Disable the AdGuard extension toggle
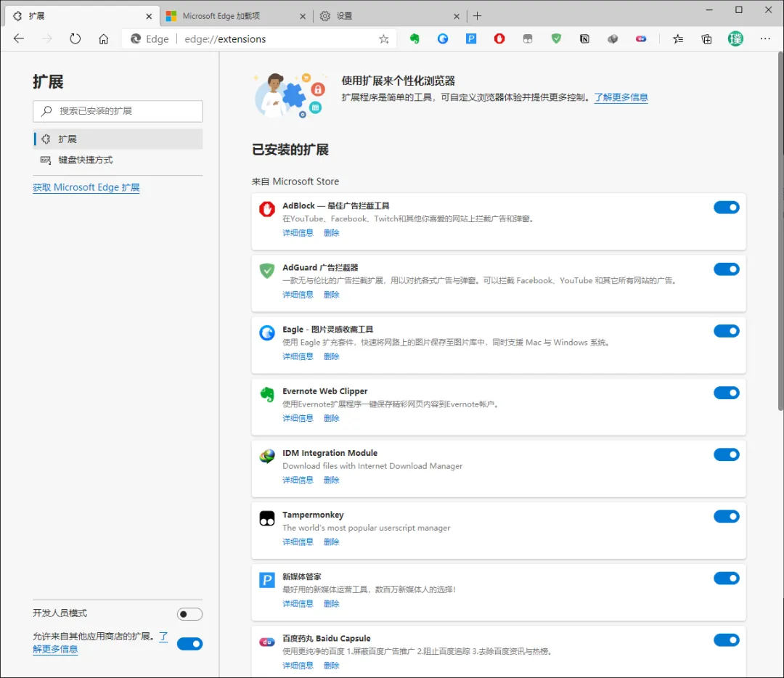The image size is (784, 678). click(x=726, y=269)
